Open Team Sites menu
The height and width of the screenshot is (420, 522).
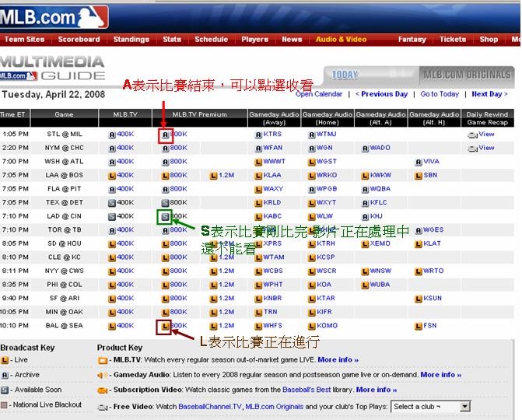tap(24, 39)
